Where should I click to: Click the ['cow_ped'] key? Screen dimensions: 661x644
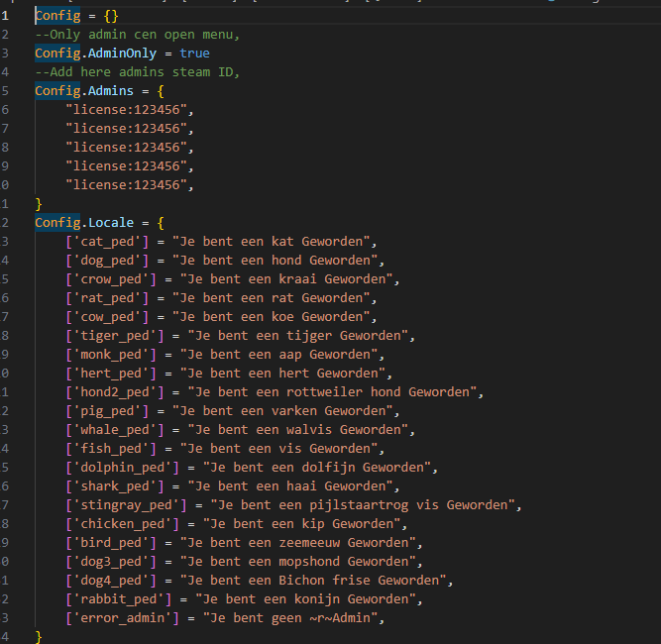click(107, 317)
